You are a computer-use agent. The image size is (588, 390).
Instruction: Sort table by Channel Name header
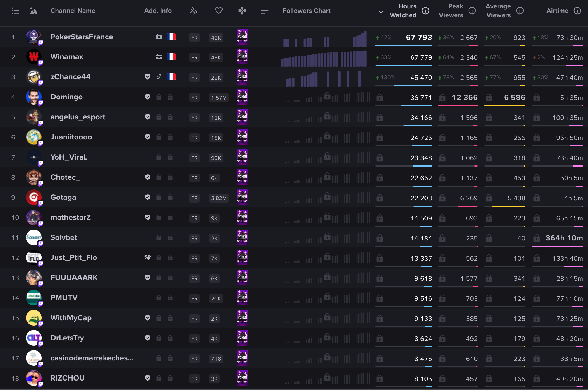click(73, 11)
